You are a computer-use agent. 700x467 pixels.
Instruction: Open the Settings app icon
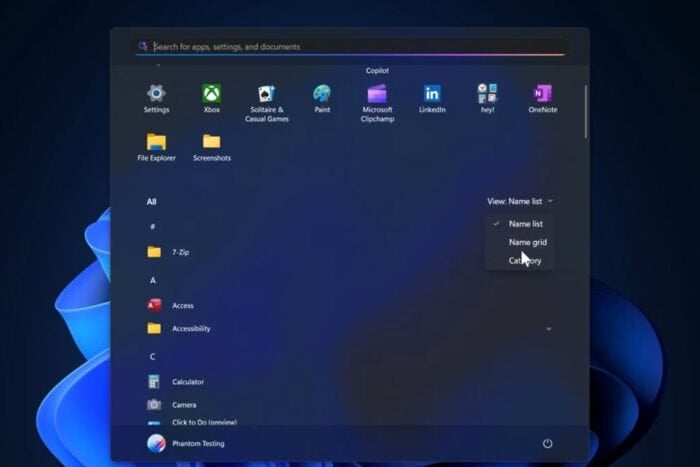click(x=156, y=93)
